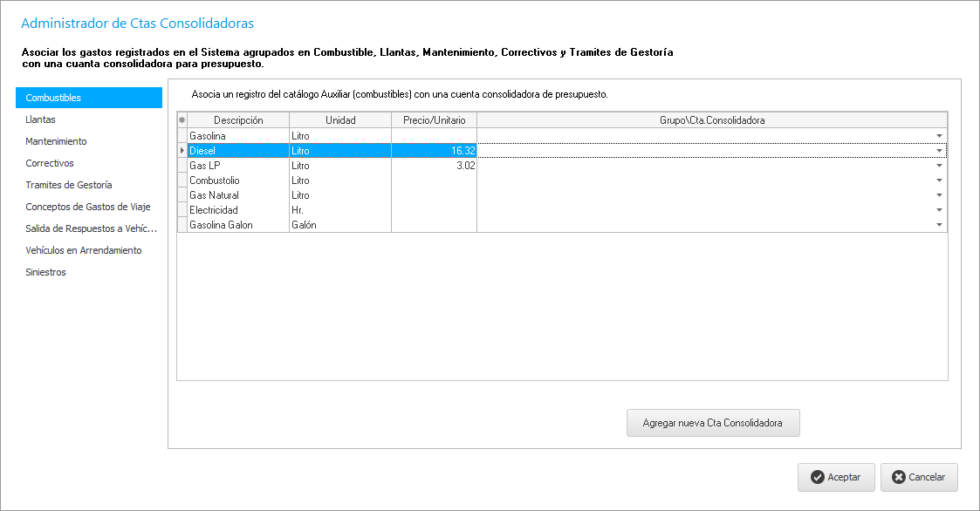Expand Gas LP account dropdown arrow

click(939, 166)
